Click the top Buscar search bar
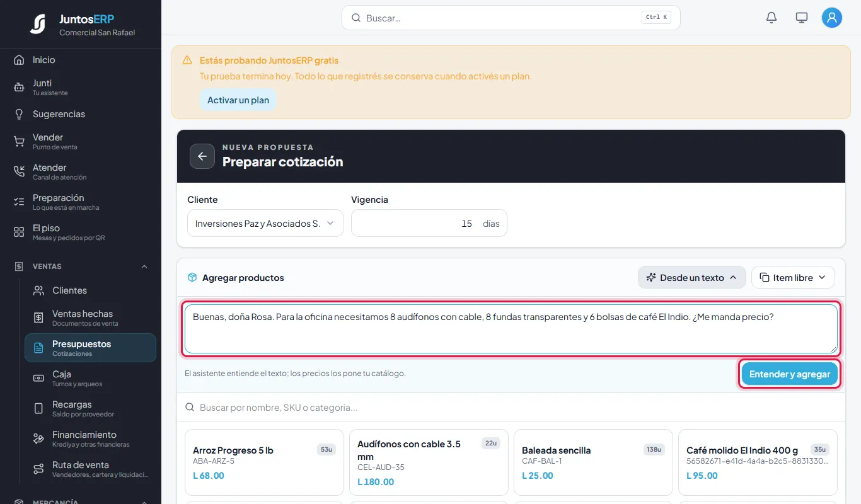Viewport: 861px width, 504px height. click(511, 18)
